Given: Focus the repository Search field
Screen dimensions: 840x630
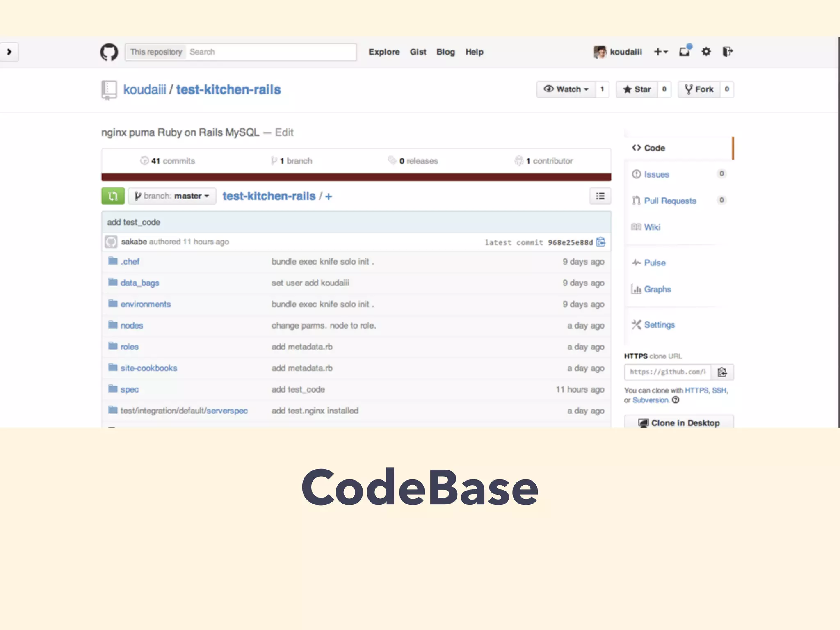Looking at the screenshot, I should click(271, 52).
